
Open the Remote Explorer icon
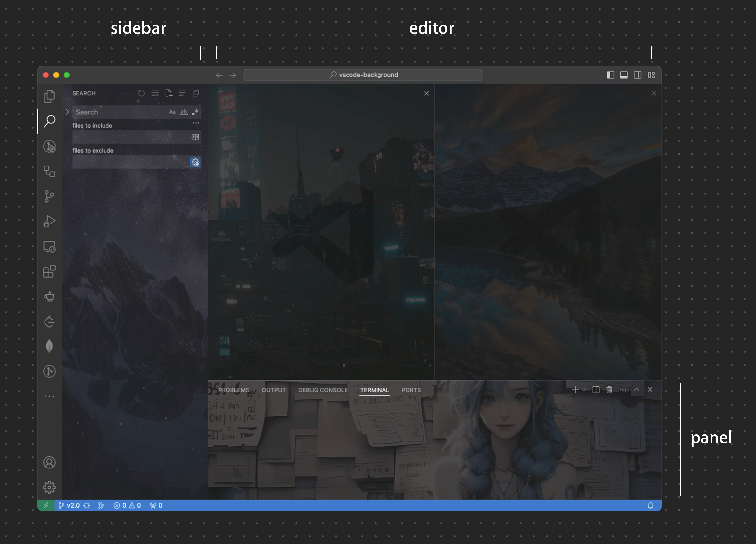coord(49,247)
